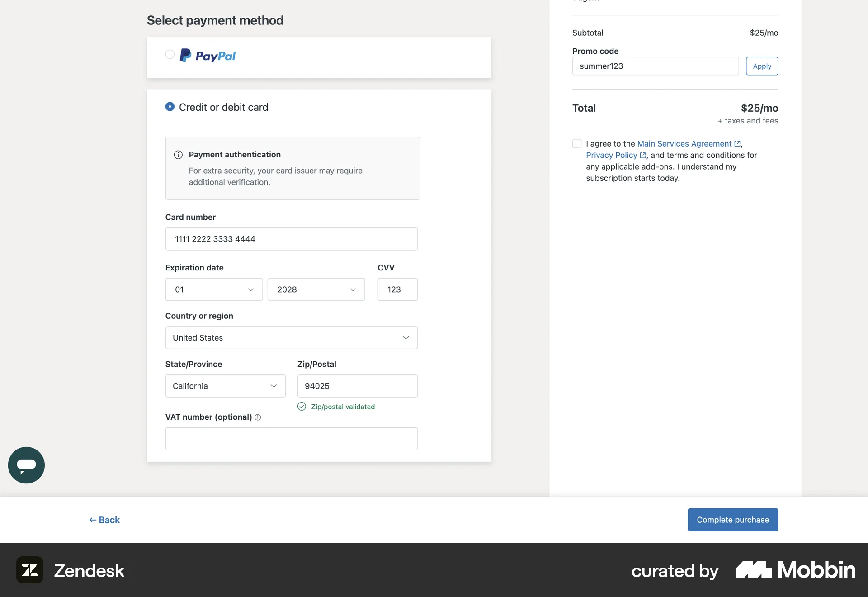This screenshot has width=868, height=597.
Task: Select the Credit or debit card option
Action: (x=170, y=106)
